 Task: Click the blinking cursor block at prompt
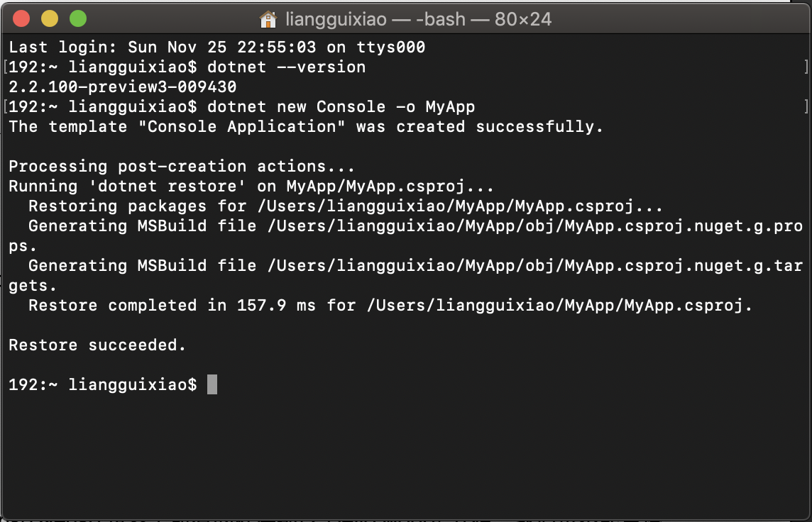212,384
